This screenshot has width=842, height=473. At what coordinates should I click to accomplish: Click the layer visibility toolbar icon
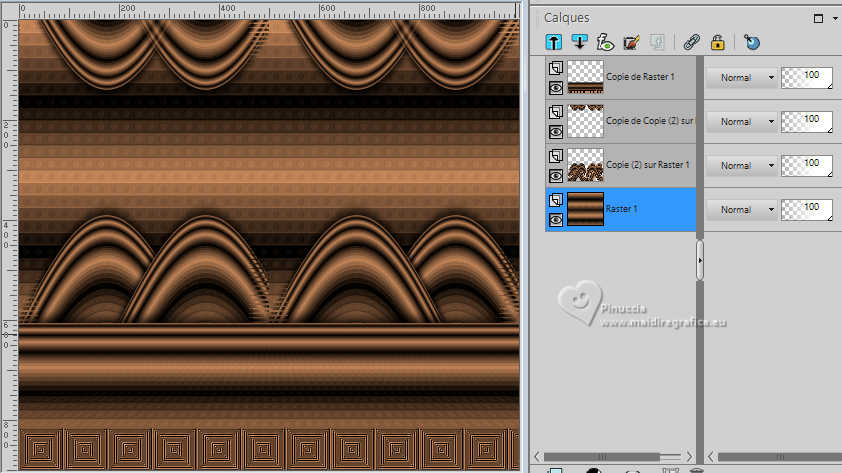click(605, 42)
